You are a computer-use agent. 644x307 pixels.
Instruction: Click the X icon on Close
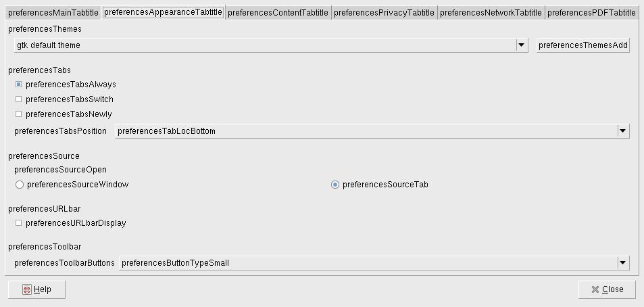(x=595, y=289)
